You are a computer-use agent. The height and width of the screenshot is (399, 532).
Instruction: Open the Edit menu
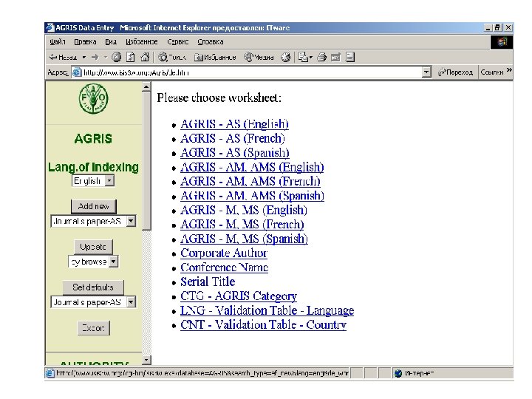click(85, 41)
